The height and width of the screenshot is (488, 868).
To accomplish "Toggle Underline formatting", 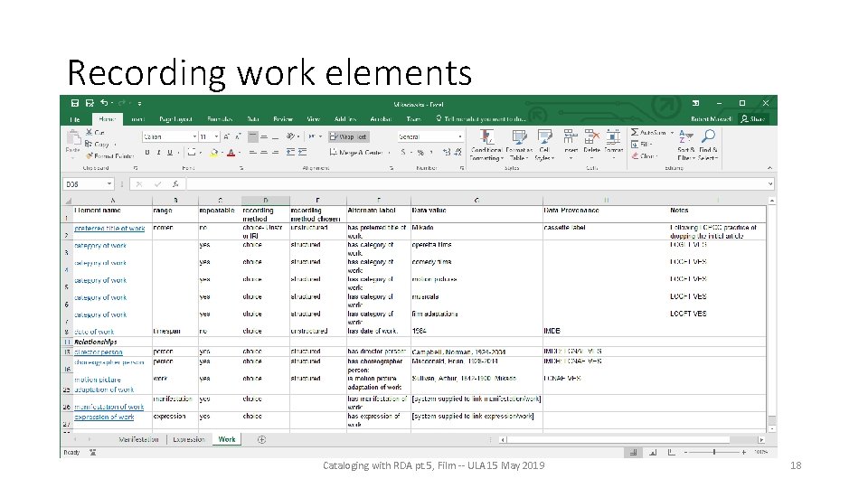I will pyautogui.click(x=170, y=152).
